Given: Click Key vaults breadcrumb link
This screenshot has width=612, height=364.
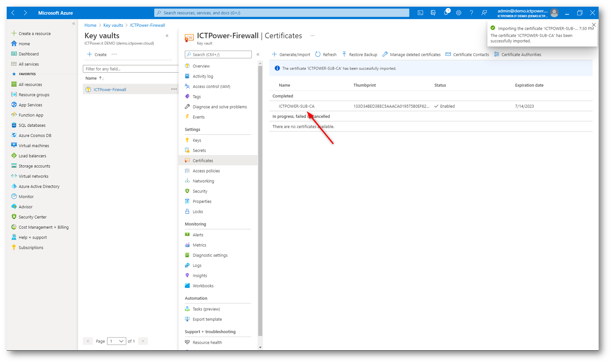Looking at the screenshot, I should coord(113,25).
